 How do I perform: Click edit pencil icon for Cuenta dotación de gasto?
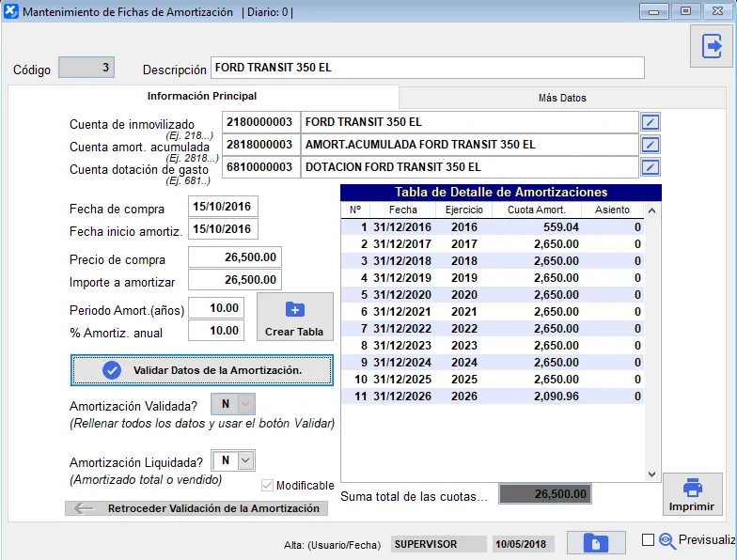(x=651, y=167)
